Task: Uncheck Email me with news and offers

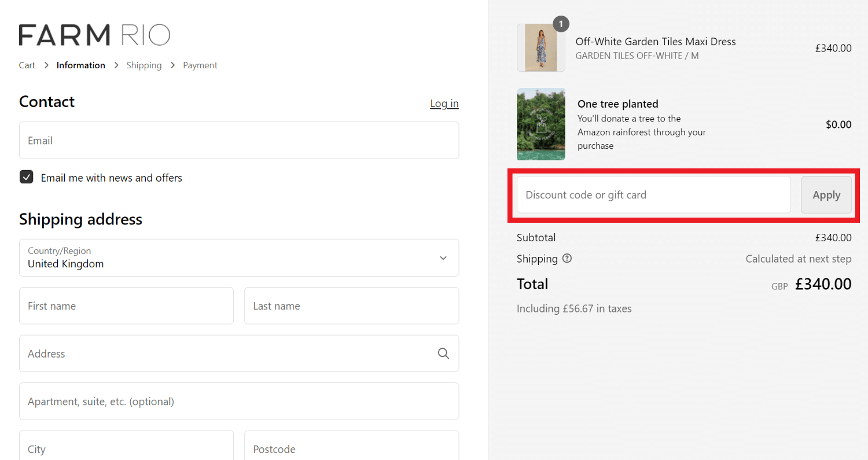Action: (26, 177)
